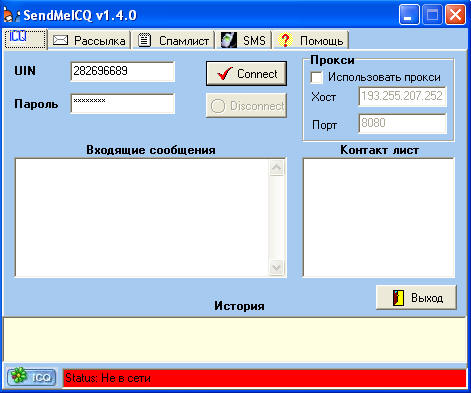Enable the Использовать прокси checkbox

tap(316, 78)
